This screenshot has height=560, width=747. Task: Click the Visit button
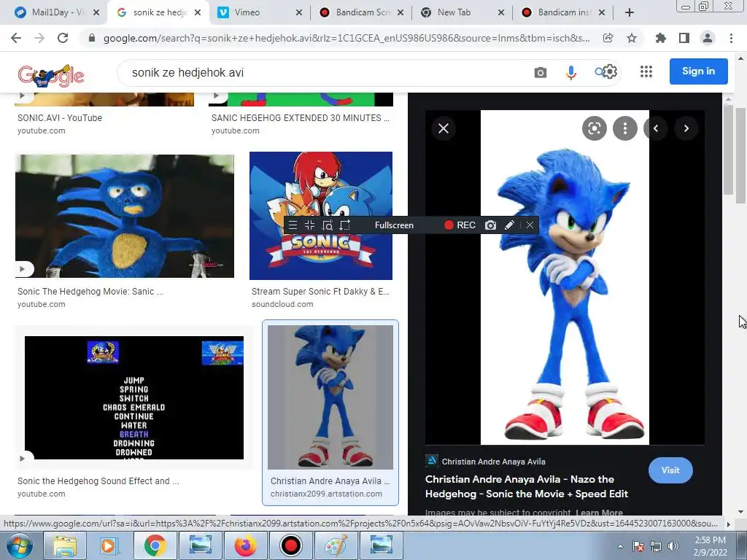[x=670, y=470]
